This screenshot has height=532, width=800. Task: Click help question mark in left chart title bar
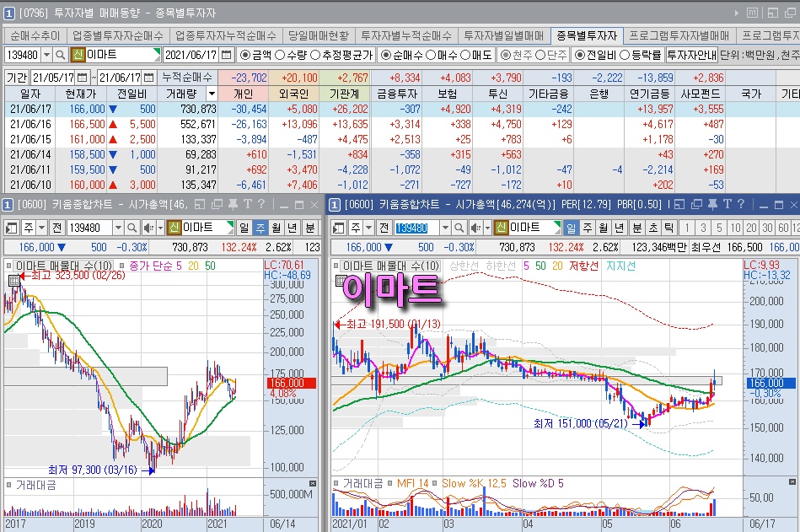[x=261, y=204]
